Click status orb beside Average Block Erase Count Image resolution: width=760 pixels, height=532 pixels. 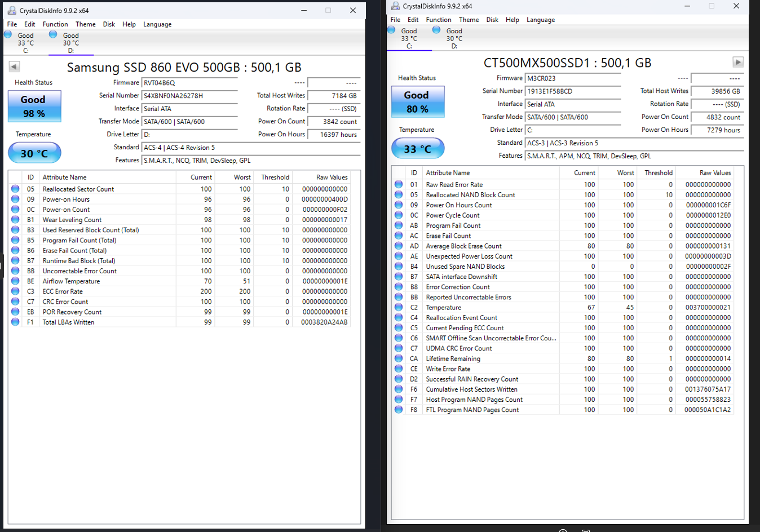click(399, 246)
